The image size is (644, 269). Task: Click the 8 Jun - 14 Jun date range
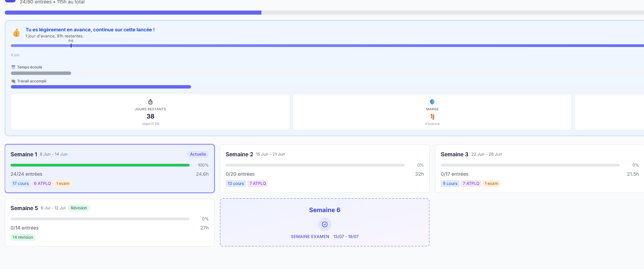(53, 154)
